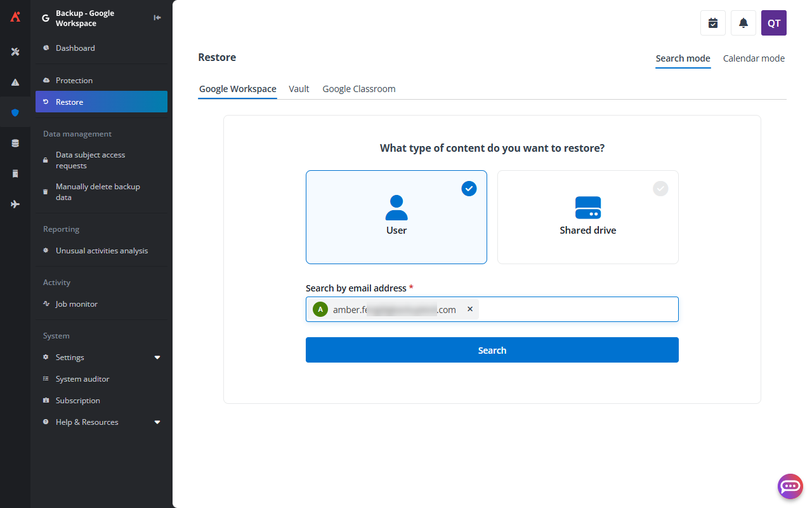Expand the Settings submenu arrow
This screenshot has height=508, width=812.
tap(157, 358)
